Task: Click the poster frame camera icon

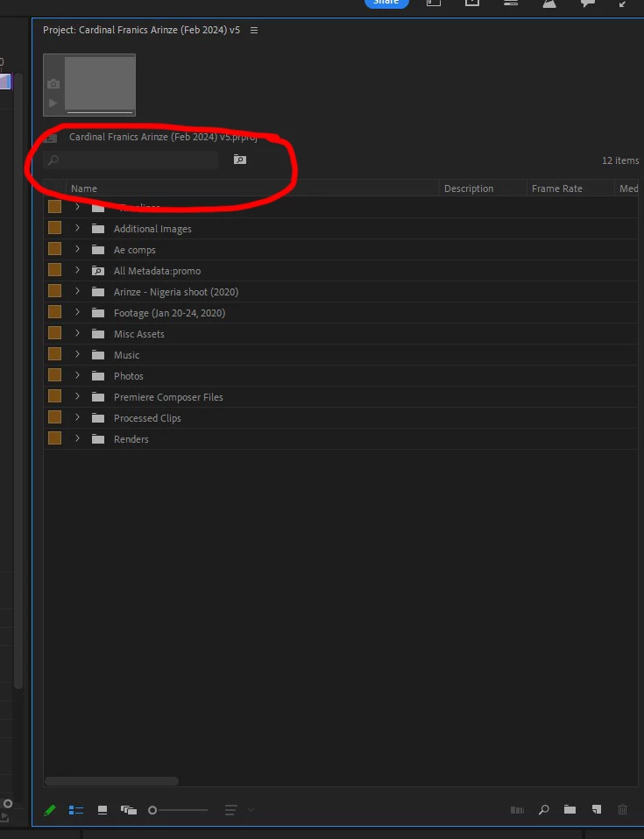Action: 53,84
